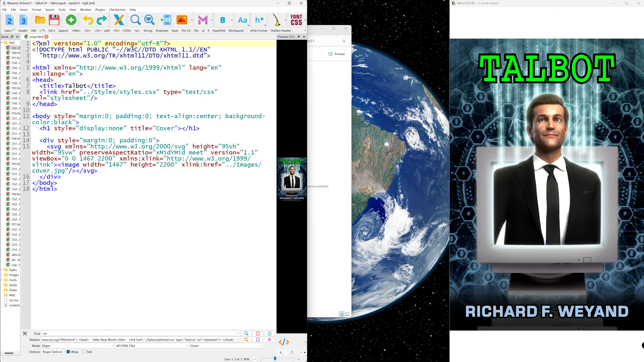Viewport: 644px width, 362px height.
Task: Click the Blockquote clip button
Action: (x=236, y=30)
